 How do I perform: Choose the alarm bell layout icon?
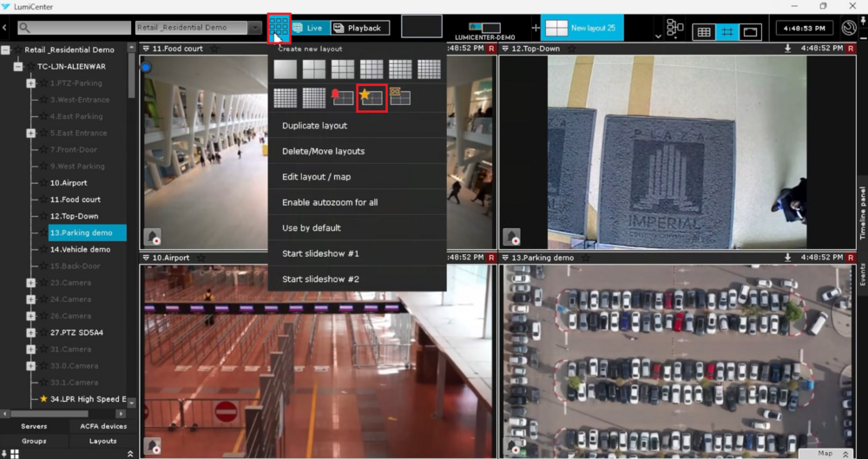(x=342, y=98)
